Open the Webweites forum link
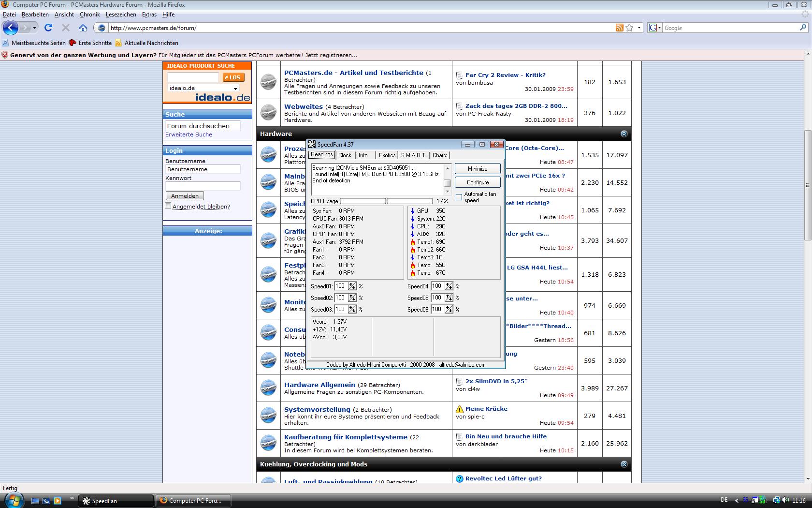The image size is (812, 508). [304, 106]
